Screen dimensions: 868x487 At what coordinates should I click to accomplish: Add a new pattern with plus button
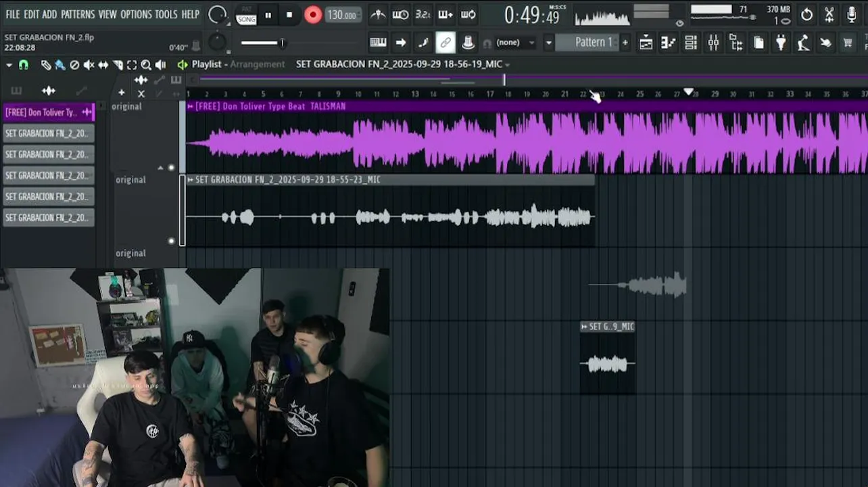[625, 43]
